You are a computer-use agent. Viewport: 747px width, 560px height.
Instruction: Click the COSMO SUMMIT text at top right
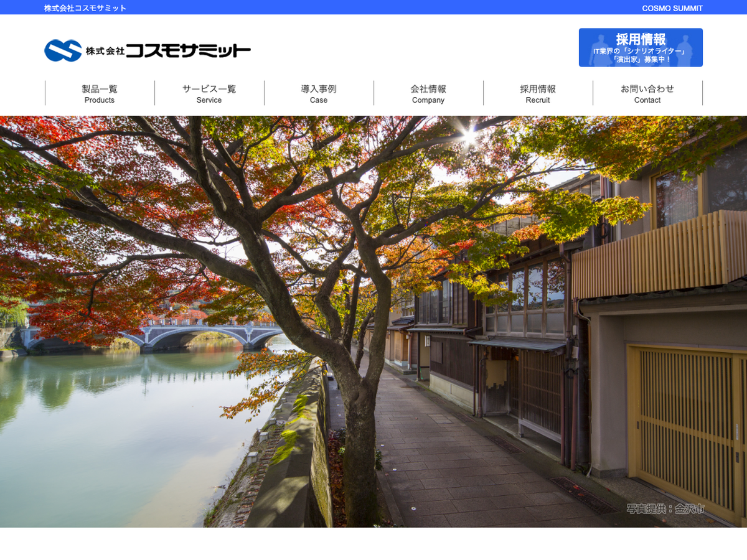(x=672, y=8)
